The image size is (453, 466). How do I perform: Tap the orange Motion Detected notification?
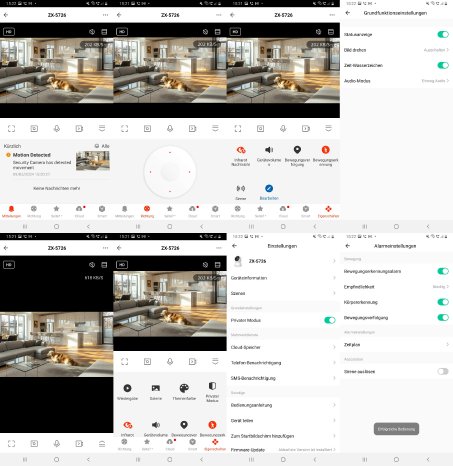pyautogui.click(x=57, y=164)
